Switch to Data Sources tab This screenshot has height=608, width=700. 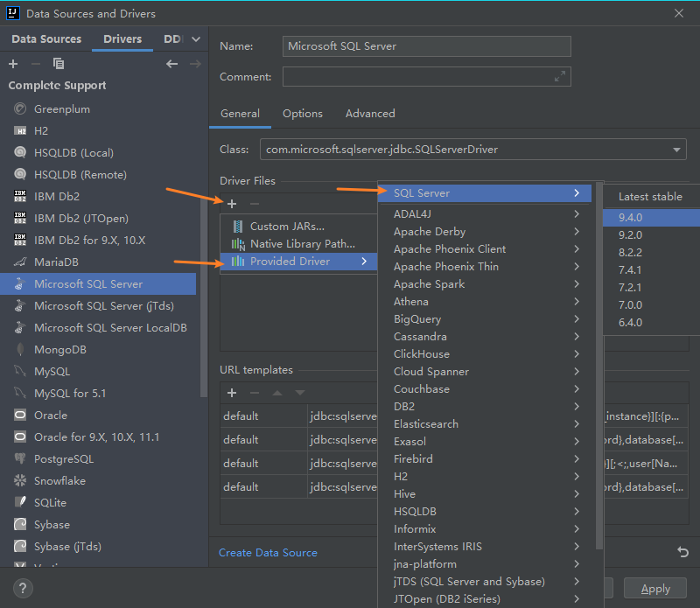[46, 39]
